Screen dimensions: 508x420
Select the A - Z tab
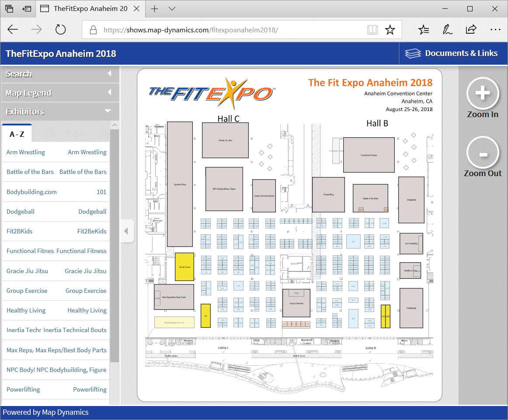coord(17,134)
